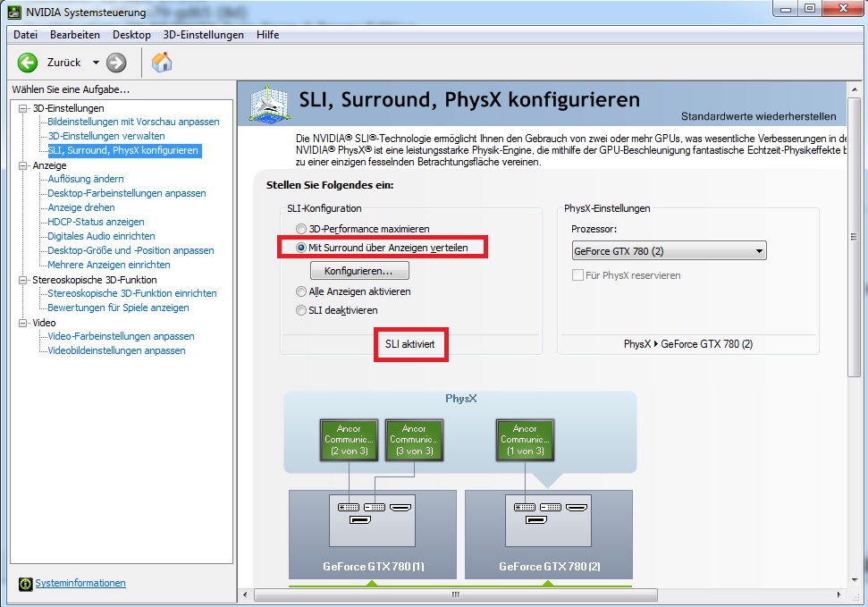Open Video-Farbeinstellungen anpassen
Image resolution: width=868 pixels, height=607 pixels.
point(122,337)
